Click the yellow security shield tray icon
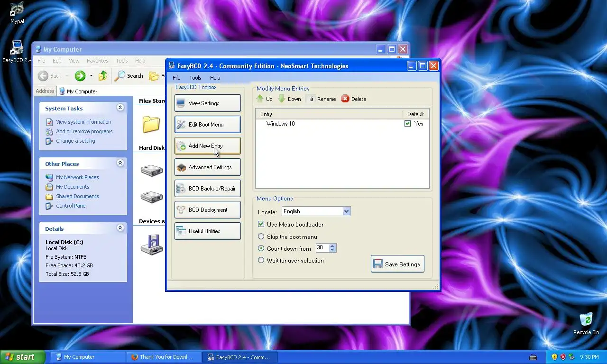 tap(554, 357)
